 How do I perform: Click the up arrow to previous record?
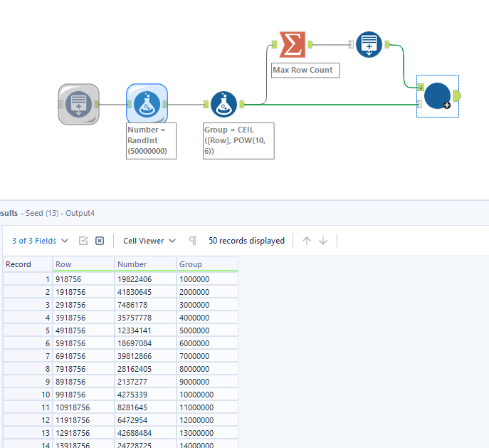click(307, 241)
